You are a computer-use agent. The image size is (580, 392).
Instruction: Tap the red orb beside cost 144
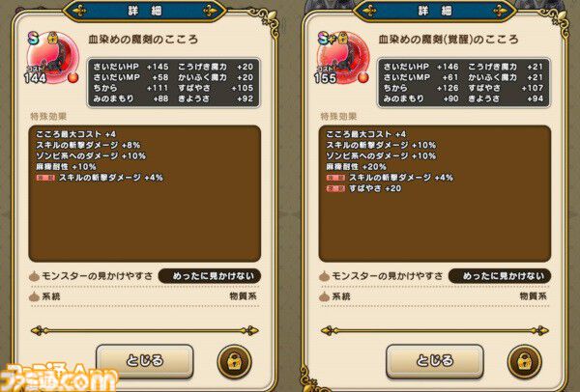pyautogui.click(x=73, y=77)
